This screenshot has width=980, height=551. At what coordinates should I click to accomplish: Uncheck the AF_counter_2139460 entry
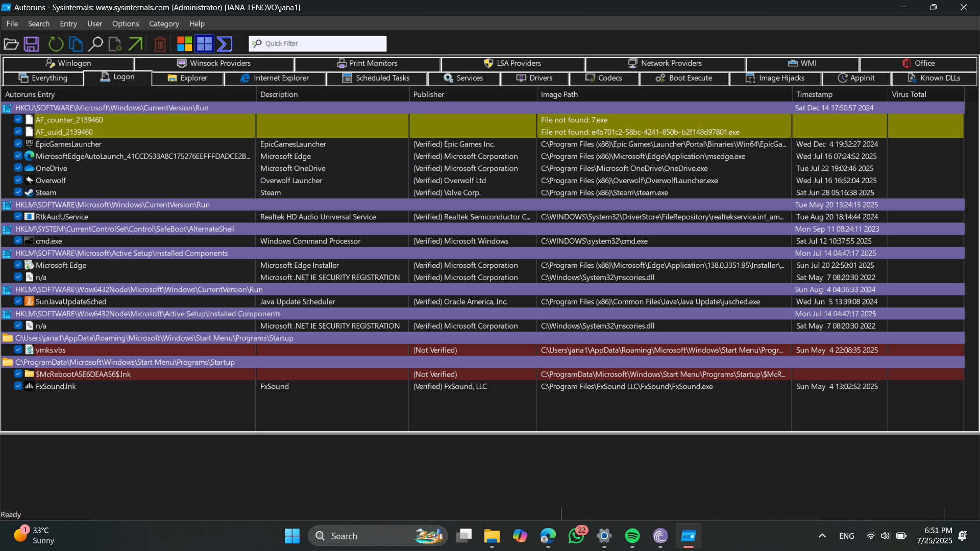coord(18,119)
